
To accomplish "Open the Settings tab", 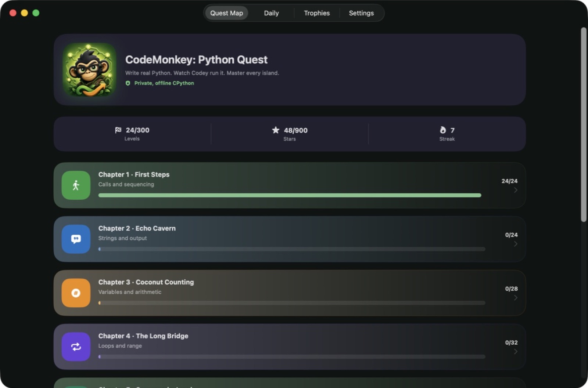I will pyautogui.click(x=361, y=13).
